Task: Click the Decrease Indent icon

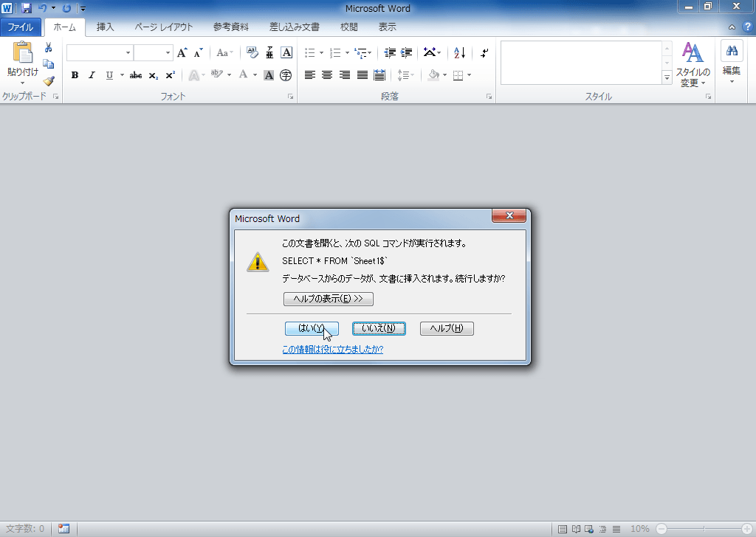Action: [x=390, y=52]
